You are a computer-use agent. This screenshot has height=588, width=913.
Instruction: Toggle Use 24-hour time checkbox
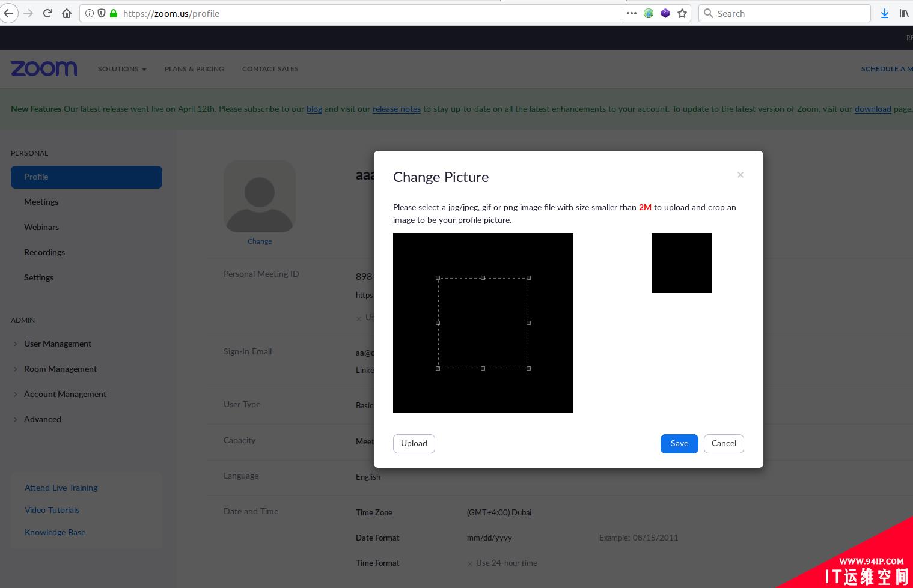pyautogui.click(x=470, y=563)
